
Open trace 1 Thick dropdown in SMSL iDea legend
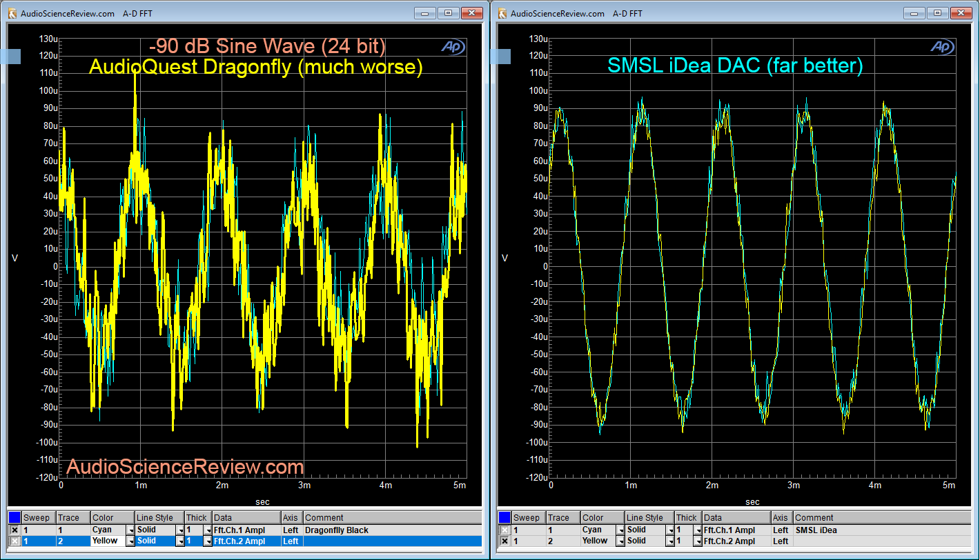(x=697, y=530)
